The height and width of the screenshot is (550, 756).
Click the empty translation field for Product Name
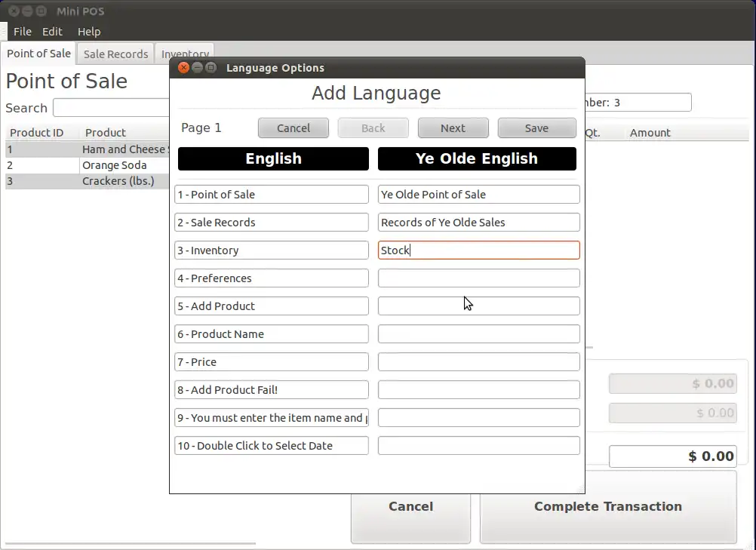pyautogui.click(x=479, y=334)
